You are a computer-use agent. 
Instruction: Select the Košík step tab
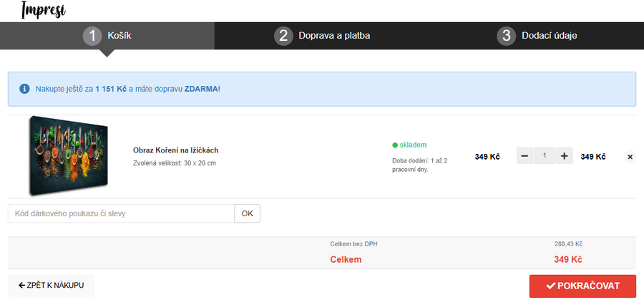[x=119, y=36]
